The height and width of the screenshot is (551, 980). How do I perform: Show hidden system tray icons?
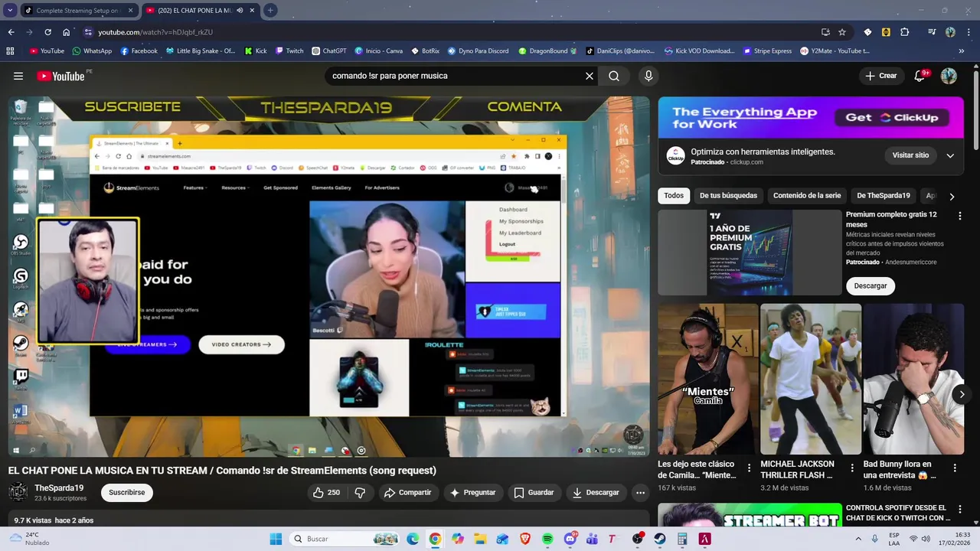859,539
